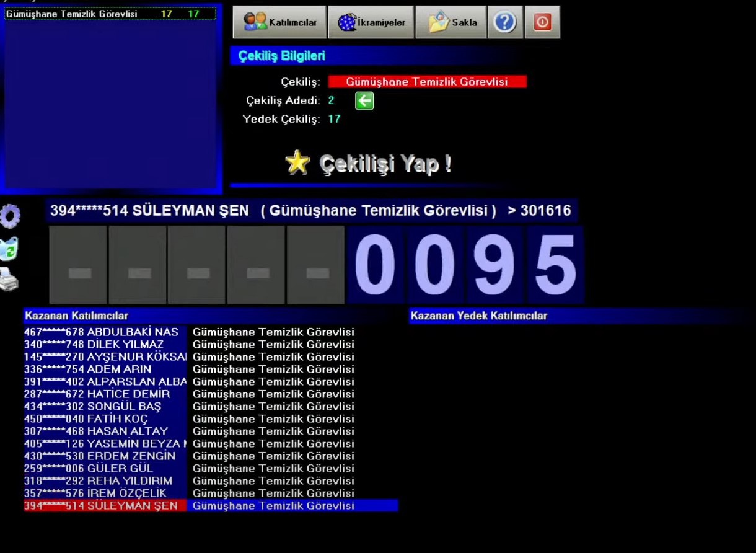The height and width of the screenshot is (553, 756).
Task: Click the green left arrow icon
Action: (x=364, y=100)
